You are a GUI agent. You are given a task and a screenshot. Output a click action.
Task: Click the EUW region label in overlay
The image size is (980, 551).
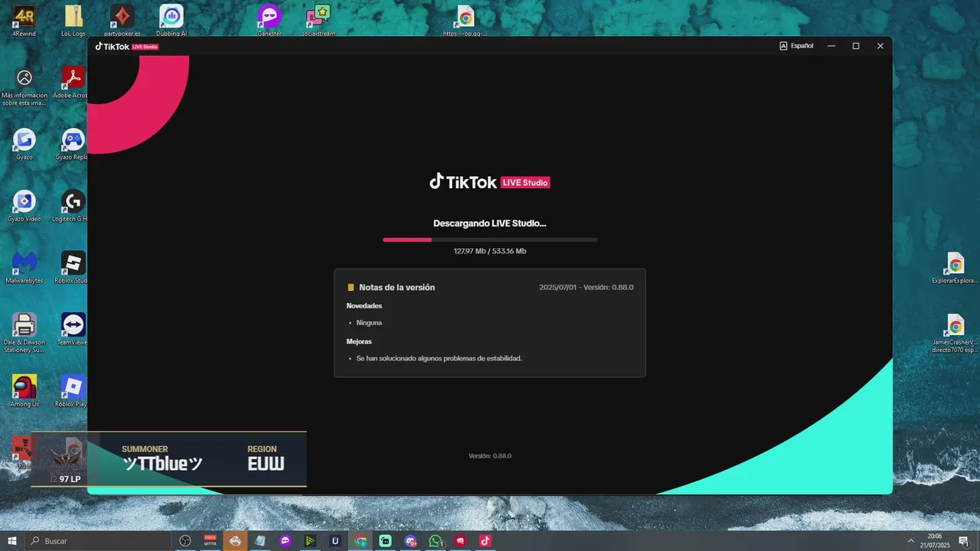(x=266, y=464)
